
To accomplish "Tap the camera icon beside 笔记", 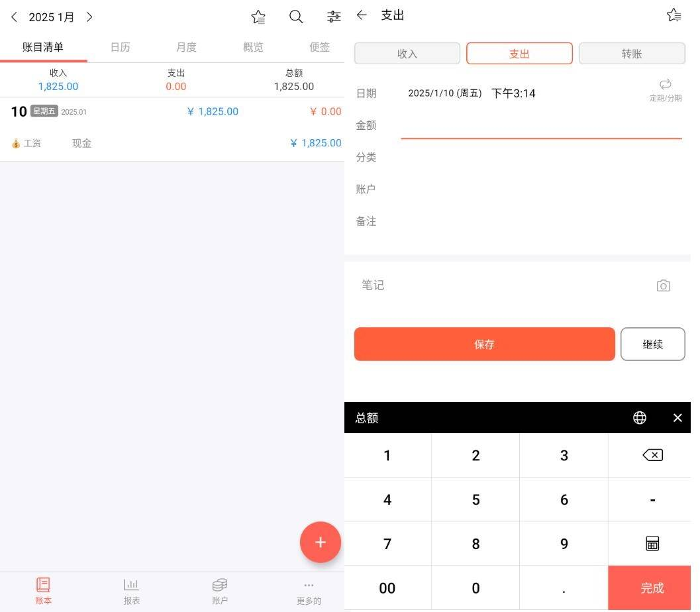I will click(663, 285).
